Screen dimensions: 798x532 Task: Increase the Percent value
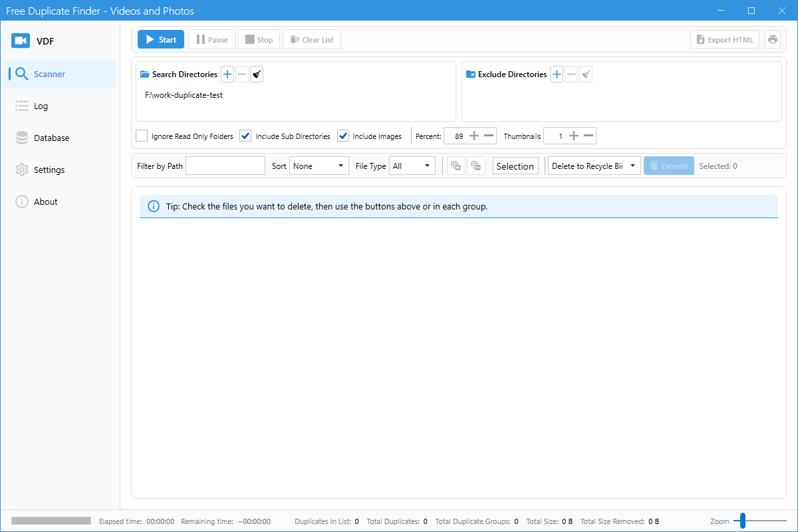pyautogui.click(x=474, y=136)
